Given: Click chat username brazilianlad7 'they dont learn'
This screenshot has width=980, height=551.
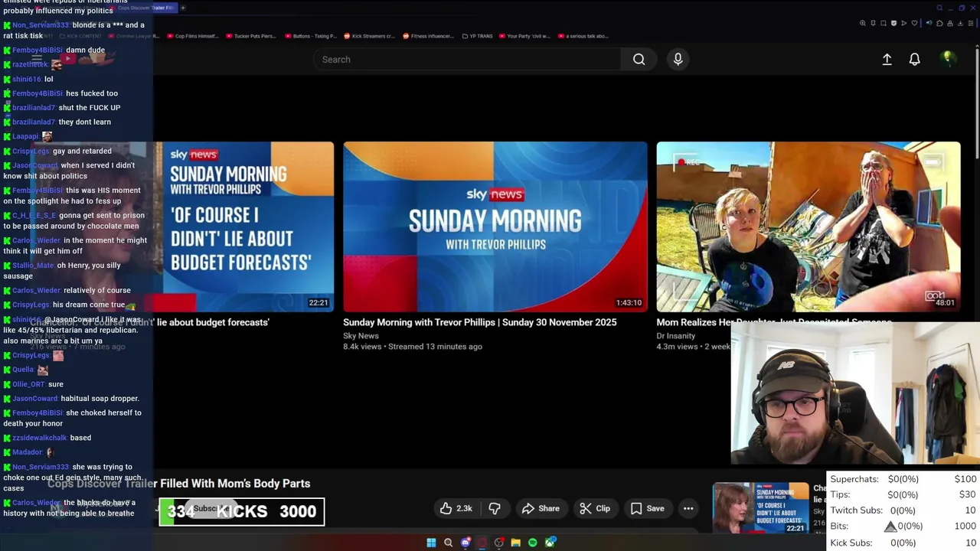Looking at the screenshot, I should [x=34, y=122].
